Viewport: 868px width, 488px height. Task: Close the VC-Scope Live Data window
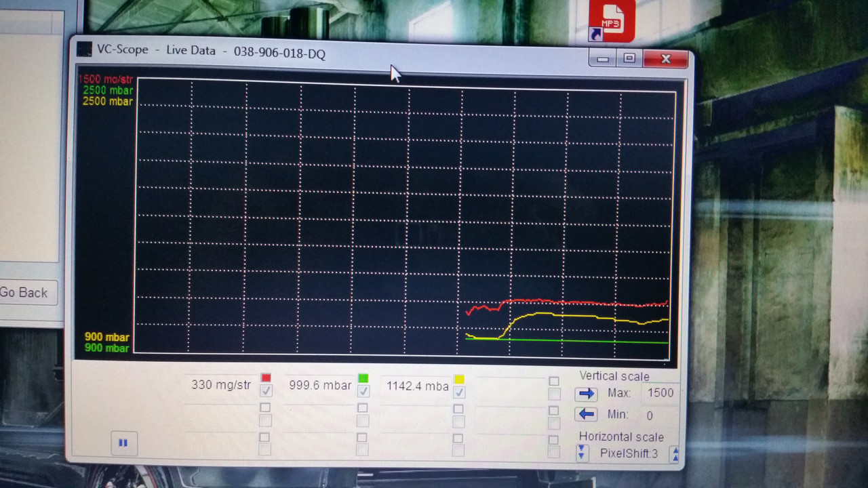(x=665, y=60)
